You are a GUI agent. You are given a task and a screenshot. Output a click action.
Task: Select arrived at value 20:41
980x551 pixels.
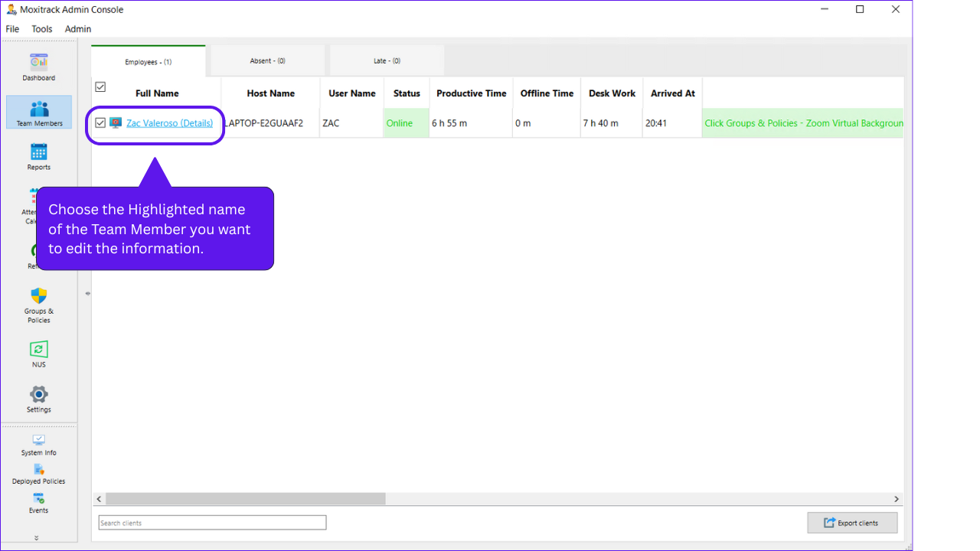673,123
